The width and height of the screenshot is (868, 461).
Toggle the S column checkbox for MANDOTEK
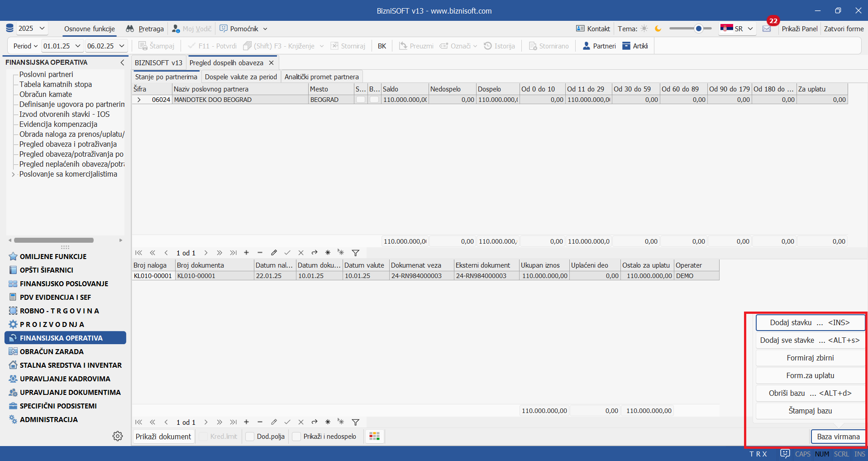coord(361,100)
